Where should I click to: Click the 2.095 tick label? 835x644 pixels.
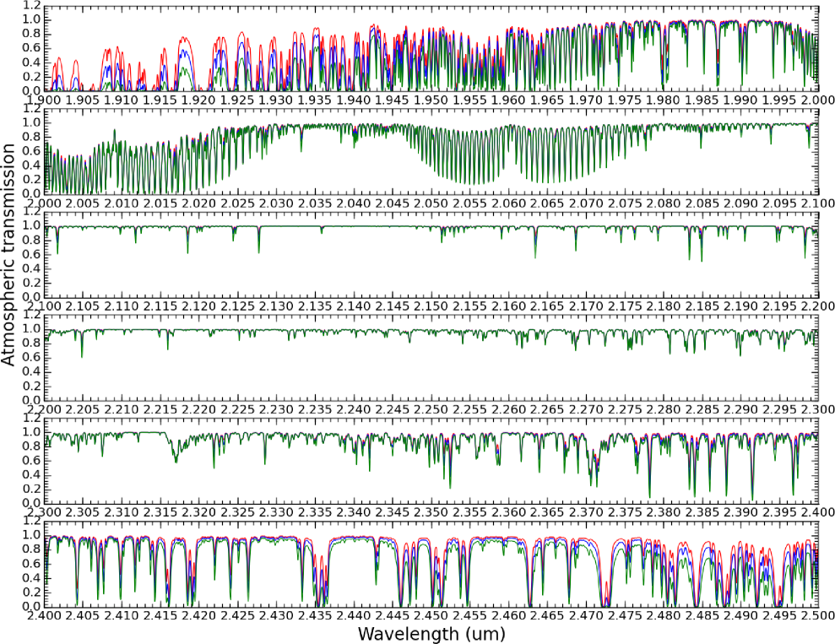pyautogui.click(x=779, y=203)
